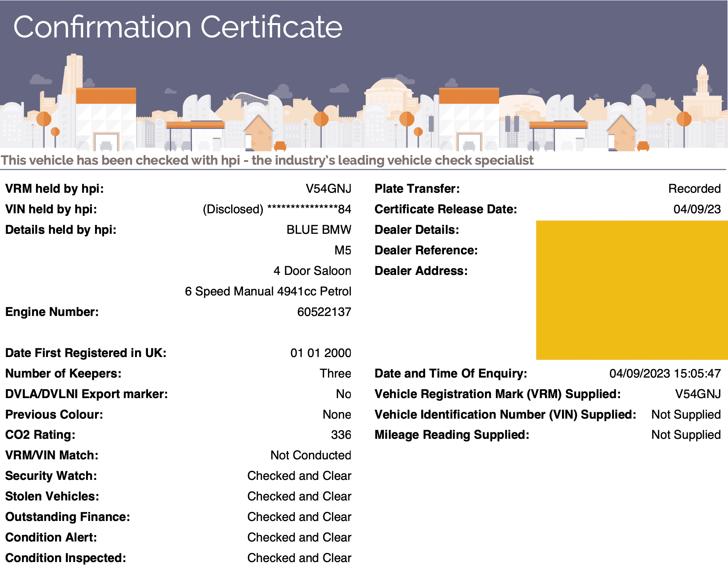Select Plate Transfer value 'Recorded'
This screenshot has width=728, height=575.
(x=695, y=188)
